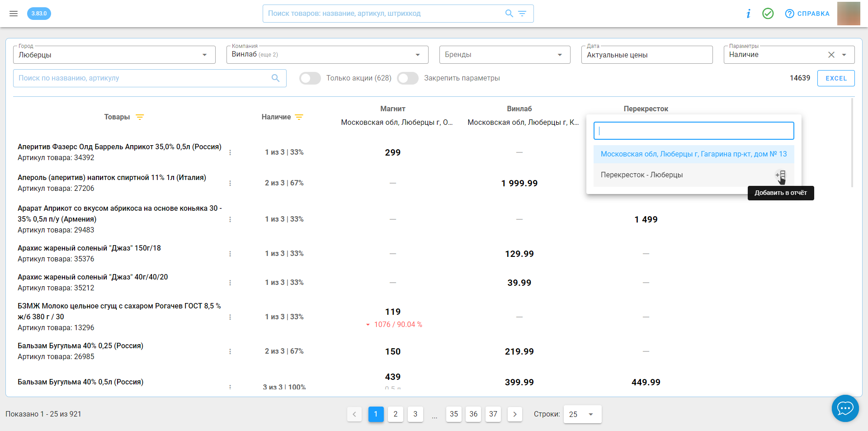Image resolution: width=868 pixels, height=431 pixels.
Task: Expand the Бренды dropdown
Action: pos(505,55)
